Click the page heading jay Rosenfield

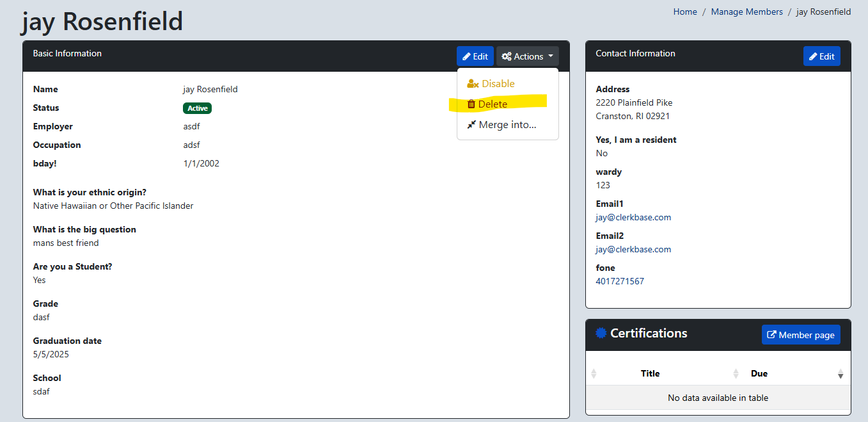[x=102, y=21]
